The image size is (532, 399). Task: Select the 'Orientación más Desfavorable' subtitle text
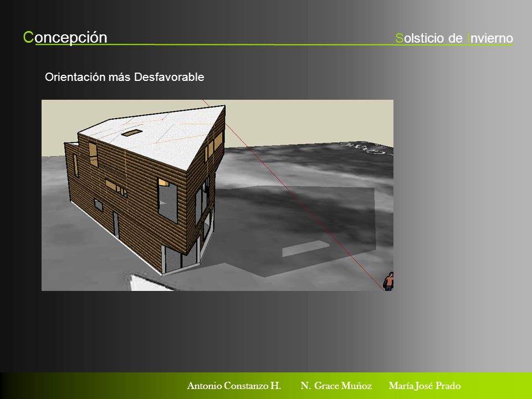[x=125, y=77]
